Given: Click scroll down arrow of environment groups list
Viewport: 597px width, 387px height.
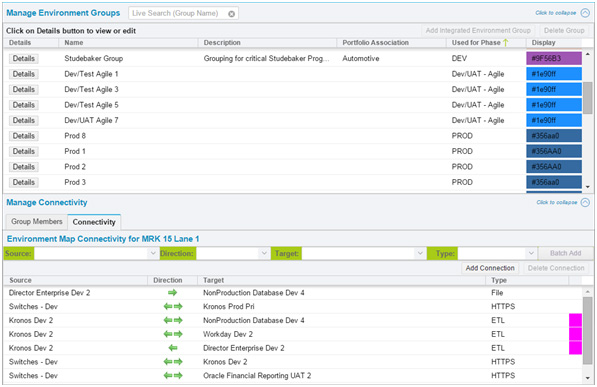Looking at the screenshot, I should coord(587,187).
